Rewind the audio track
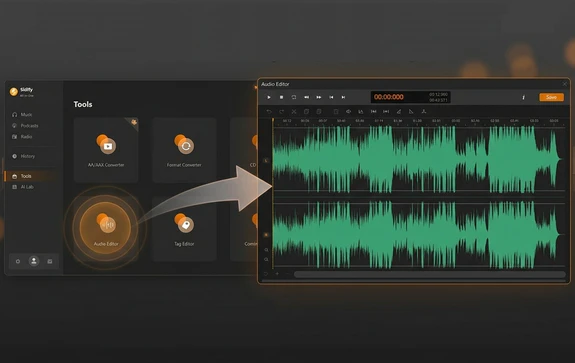 coord(306,97)
